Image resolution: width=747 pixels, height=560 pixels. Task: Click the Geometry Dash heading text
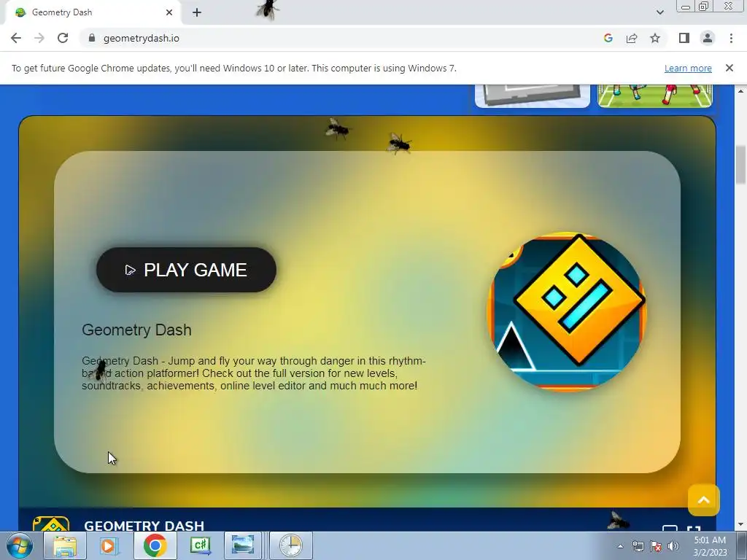(x=136, y=330)
